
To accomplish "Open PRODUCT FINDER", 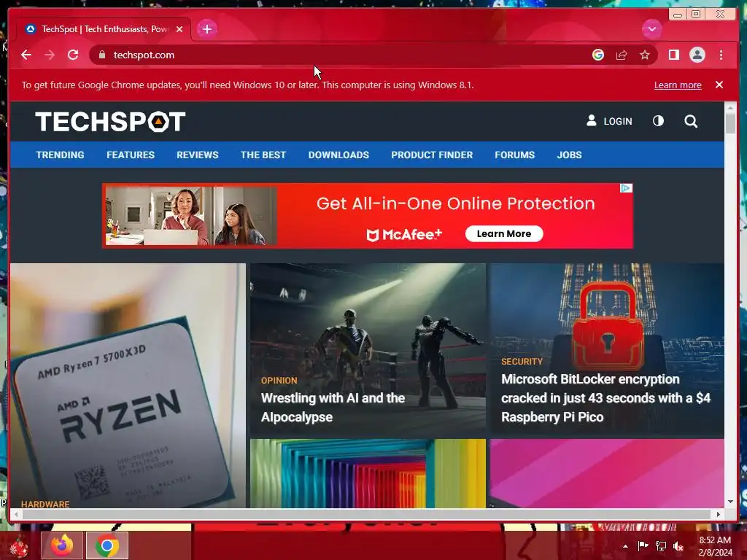I will (x=432, y=155).
